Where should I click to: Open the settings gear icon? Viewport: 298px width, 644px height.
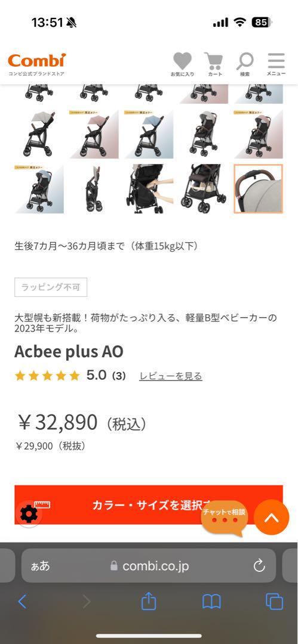click(29, 514)
